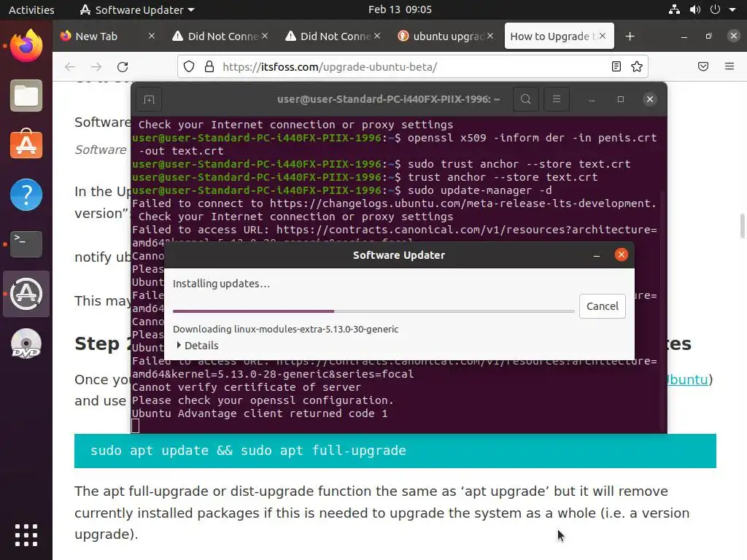Select the How to Upgrade tab

click(551, 36)
